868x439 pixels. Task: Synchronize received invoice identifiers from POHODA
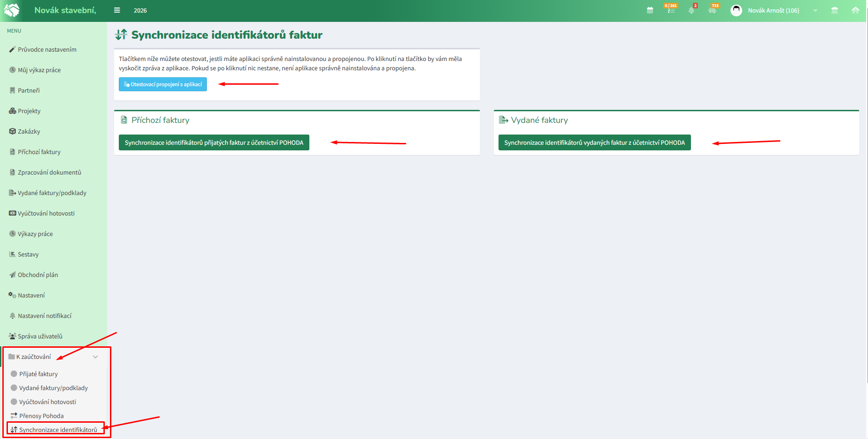(x=214, y=142)
